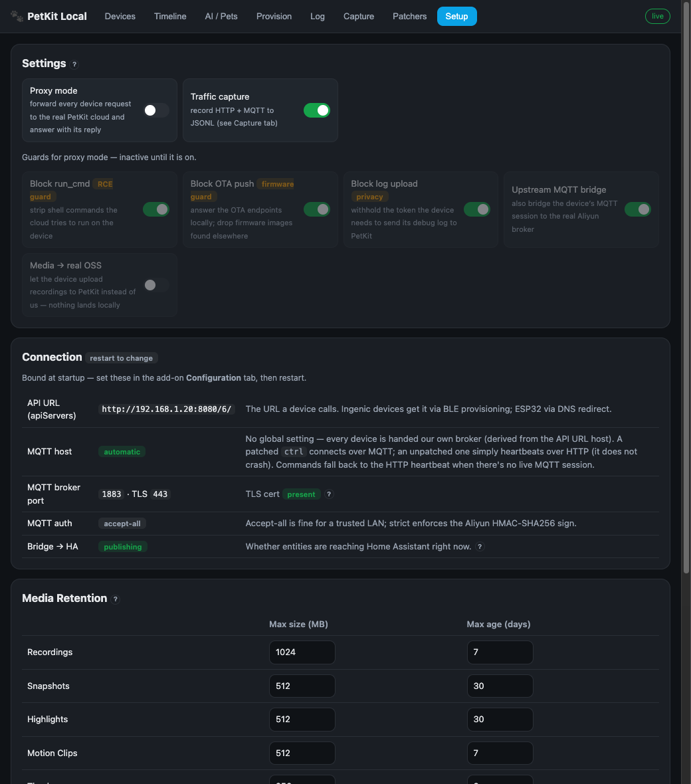Go to the AI / Pets tab
Image resolution: width=691 pixels, height=784 pixels.
pyautogui.click(x=221, y=16)
